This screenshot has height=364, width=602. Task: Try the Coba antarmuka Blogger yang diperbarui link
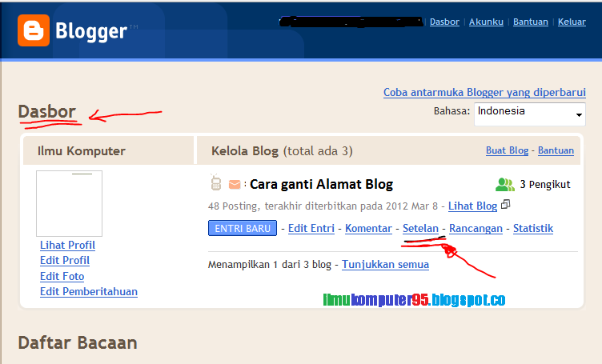[x=484, y=93]
